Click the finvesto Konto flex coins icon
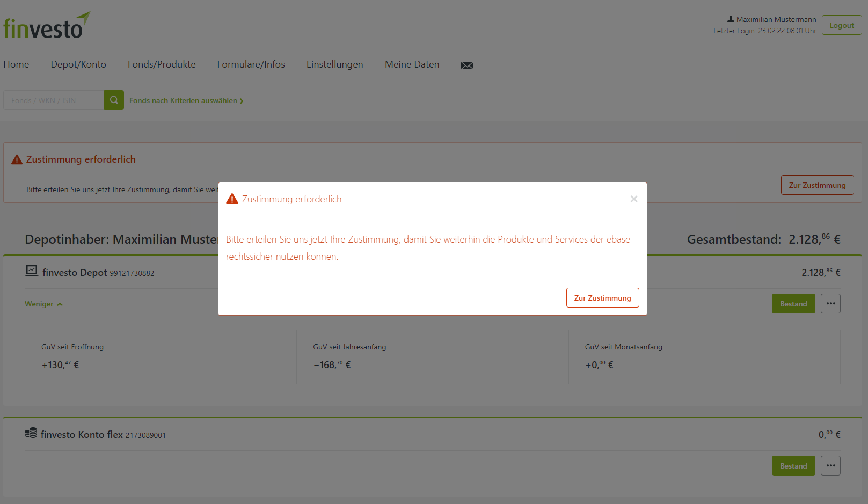The image size is (868, 504). click(x=31, y=433)
